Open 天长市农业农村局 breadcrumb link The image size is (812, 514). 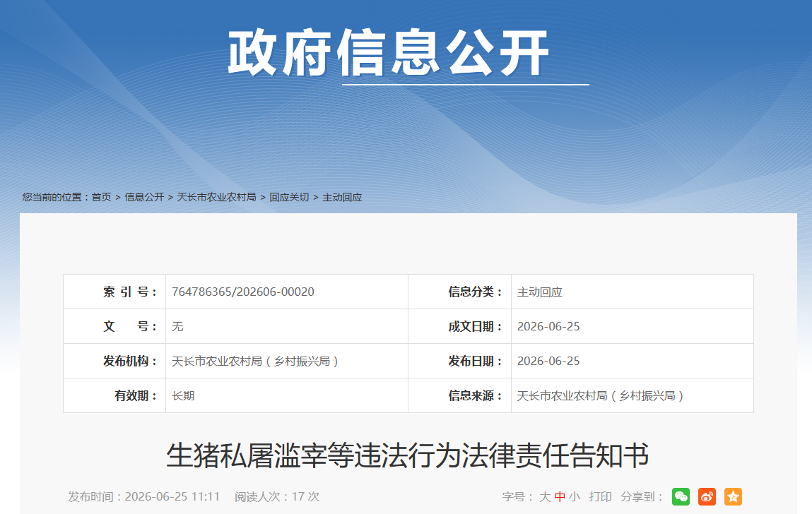pos(216,197)
